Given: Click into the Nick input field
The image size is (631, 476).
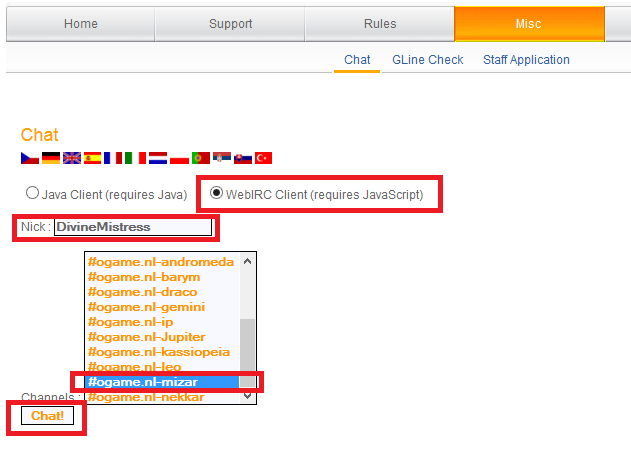Looking at the screenshot, I should 133,227.
